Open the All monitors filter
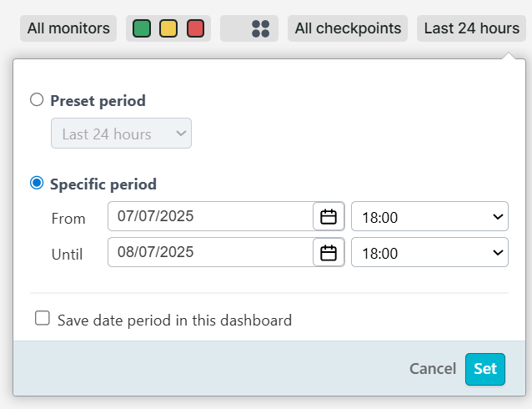The width and height of the screenshot is (532, 409). pos(68,28)
